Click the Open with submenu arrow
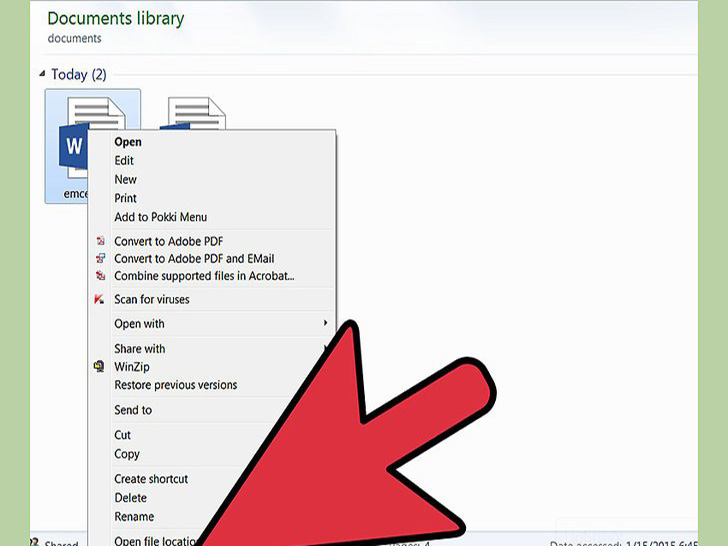 tap(325, 323)
